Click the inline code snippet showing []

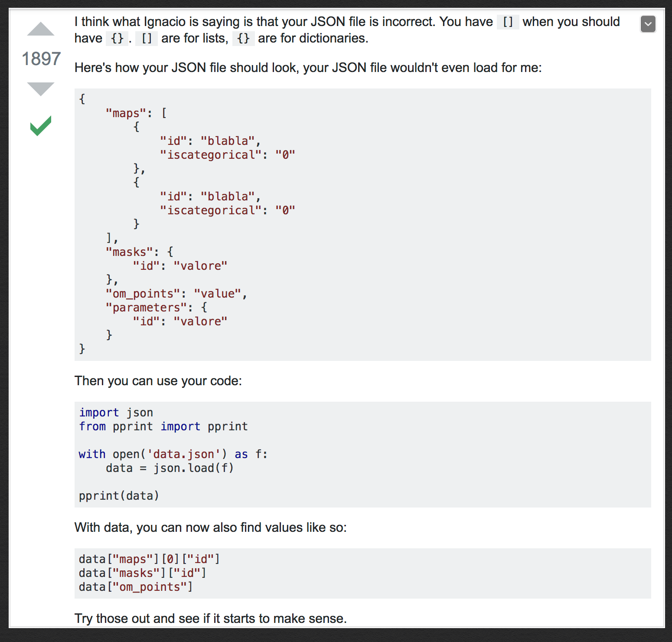coord(508,22)
